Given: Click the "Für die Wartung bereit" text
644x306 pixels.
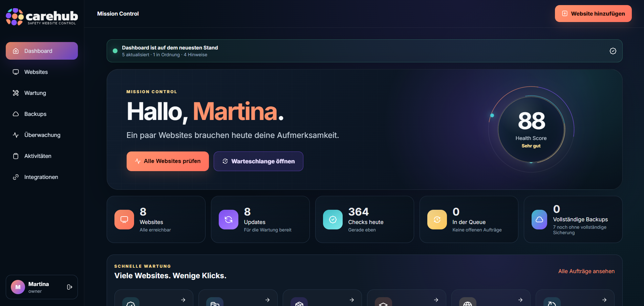Looking at the screenshot, I should 268,230.
